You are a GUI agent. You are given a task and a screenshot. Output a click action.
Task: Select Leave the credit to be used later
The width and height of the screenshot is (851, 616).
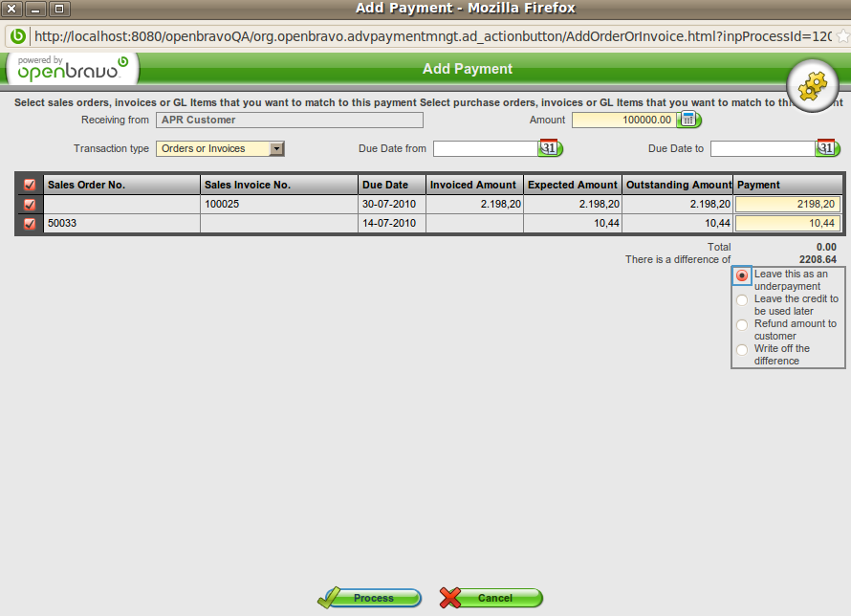click(x=742, y=300)
